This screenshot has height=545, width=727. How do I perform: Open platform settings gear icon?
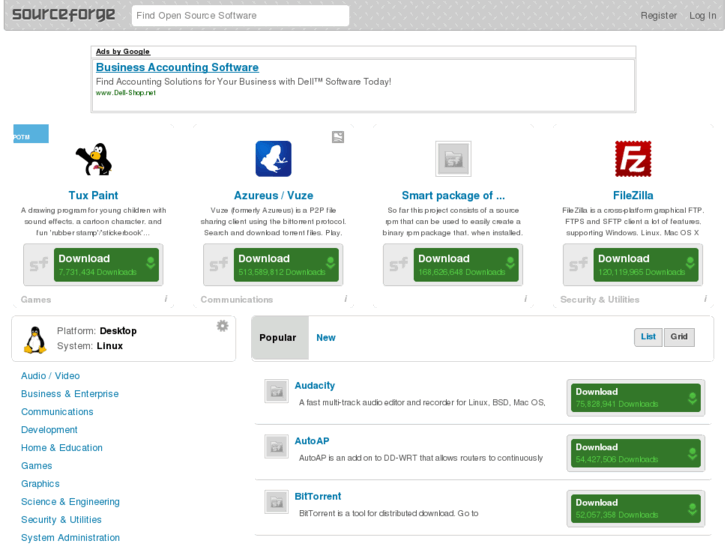pyautogui.click(x=223, y=326)
